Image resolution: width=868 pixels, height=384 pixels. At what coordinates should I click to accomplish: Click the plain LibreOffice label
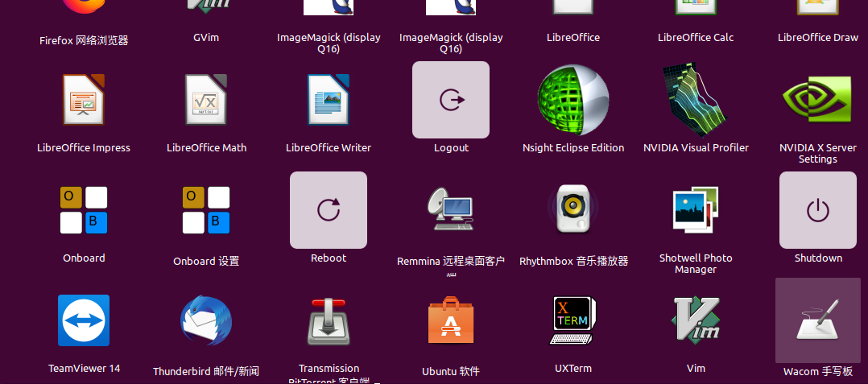click(573, 38)
